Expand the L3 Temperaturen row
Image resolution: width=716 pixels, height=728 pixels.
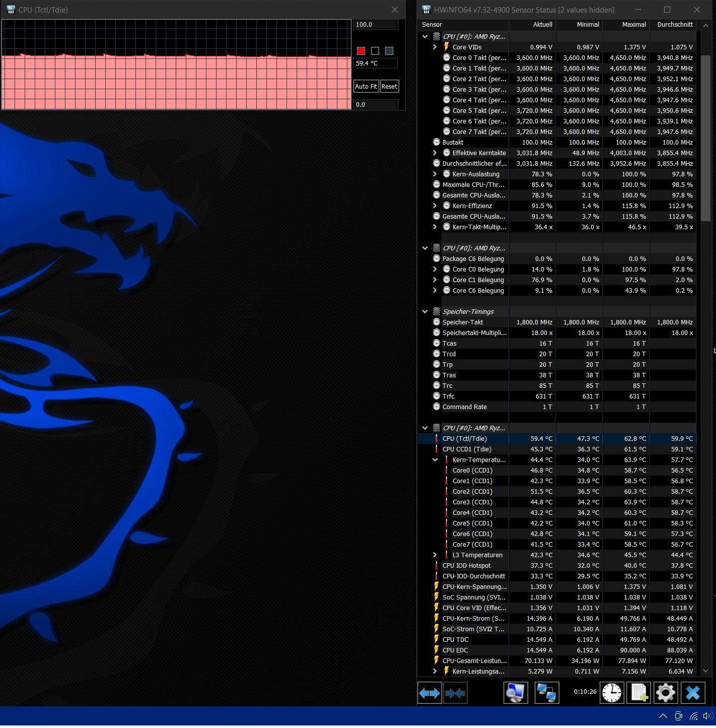point(435,555)
